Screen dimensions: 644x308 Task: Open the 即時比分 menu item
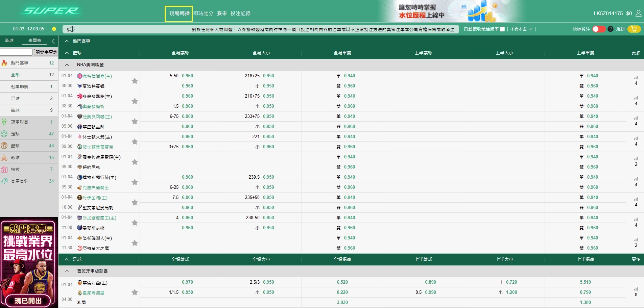click(x=203, y=14)
